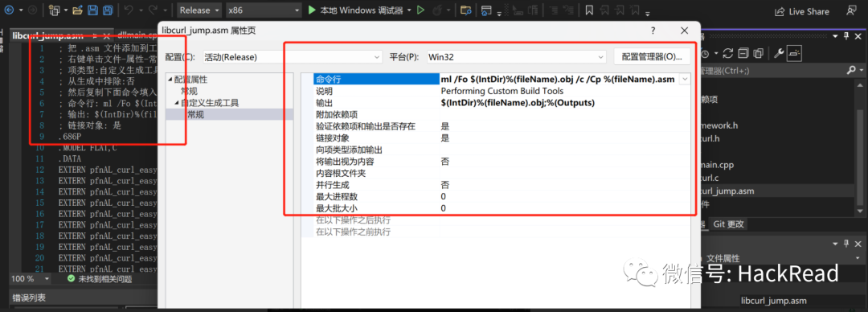Screen dimensions: 868x312
Task: Switch to the Git 更改 tab
Action: [x=728, y=224]
